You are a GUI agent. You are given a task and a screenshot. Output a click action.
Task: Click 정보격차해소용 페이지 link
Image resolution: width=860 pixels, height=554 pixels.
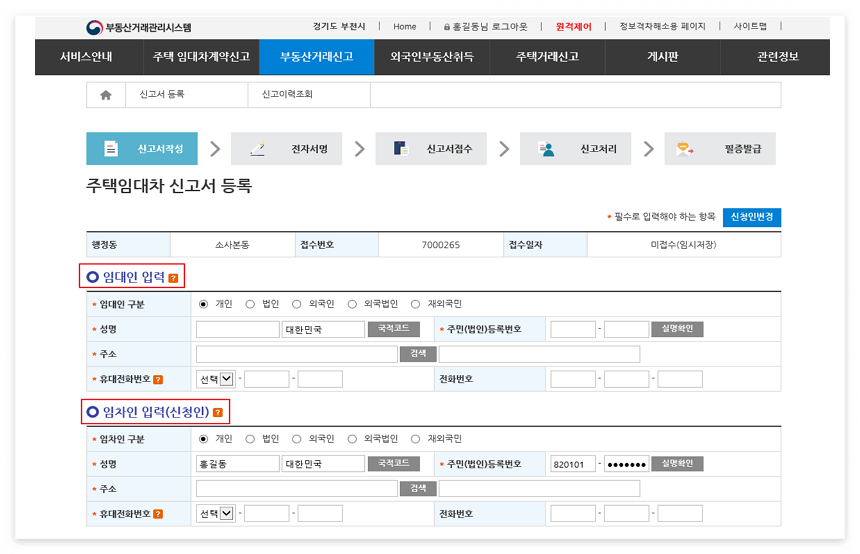coord(663,26)
